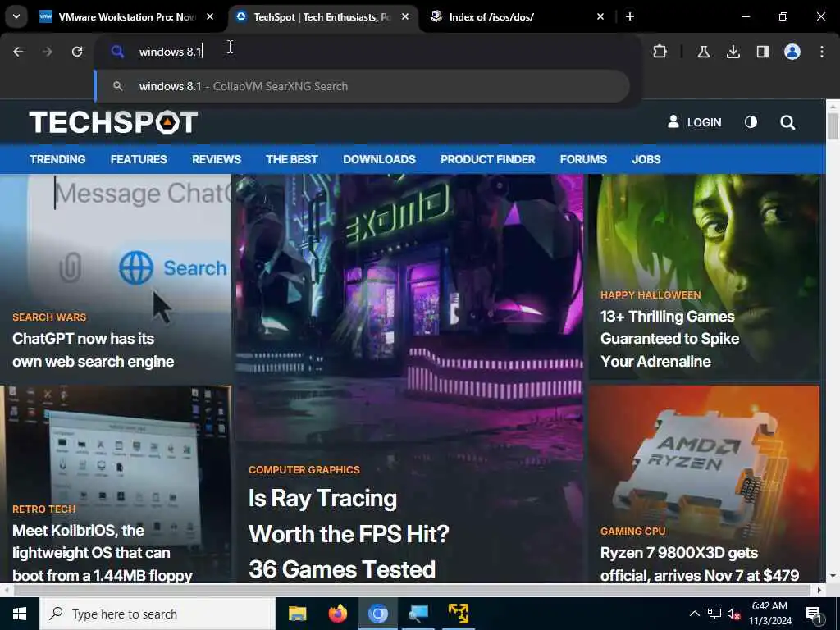Open the REVIEWS nav item
840x630 pixels.
pyautogui.click(x=217, y=159)
